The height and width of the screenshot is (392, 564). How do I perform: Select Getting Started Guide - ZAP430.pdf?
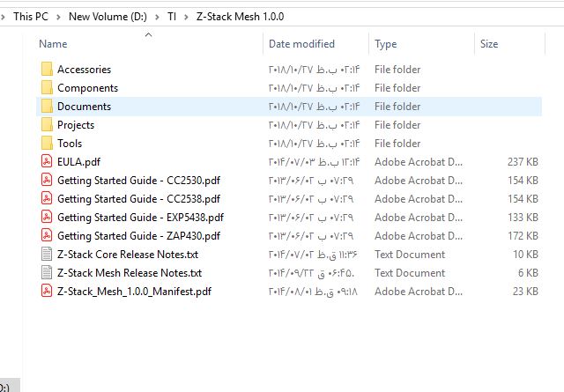139,236
